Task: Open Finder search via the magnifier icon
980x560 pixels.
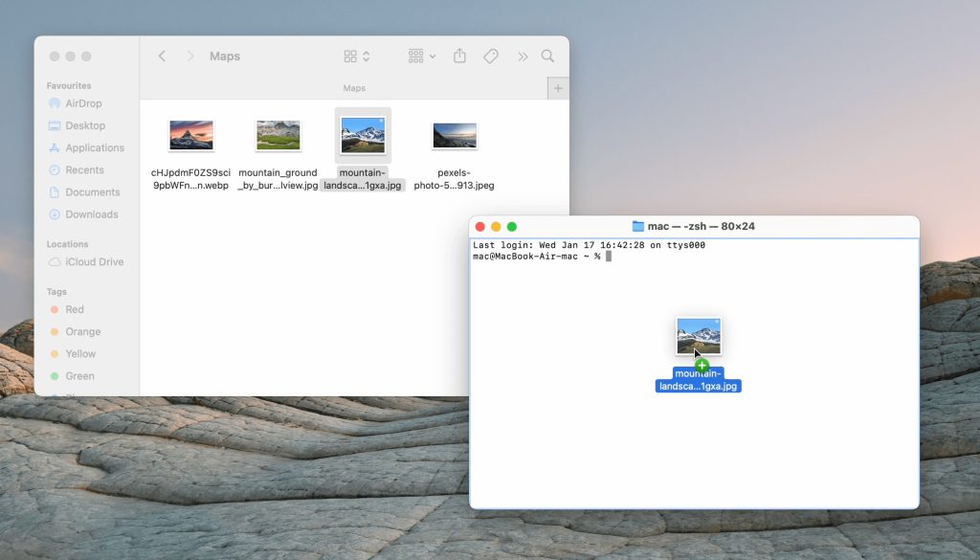Action: 547,56
